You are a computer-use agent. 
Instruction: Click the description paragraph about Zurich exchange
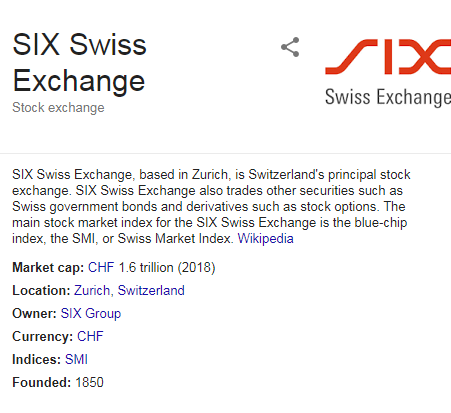(211, 206)
